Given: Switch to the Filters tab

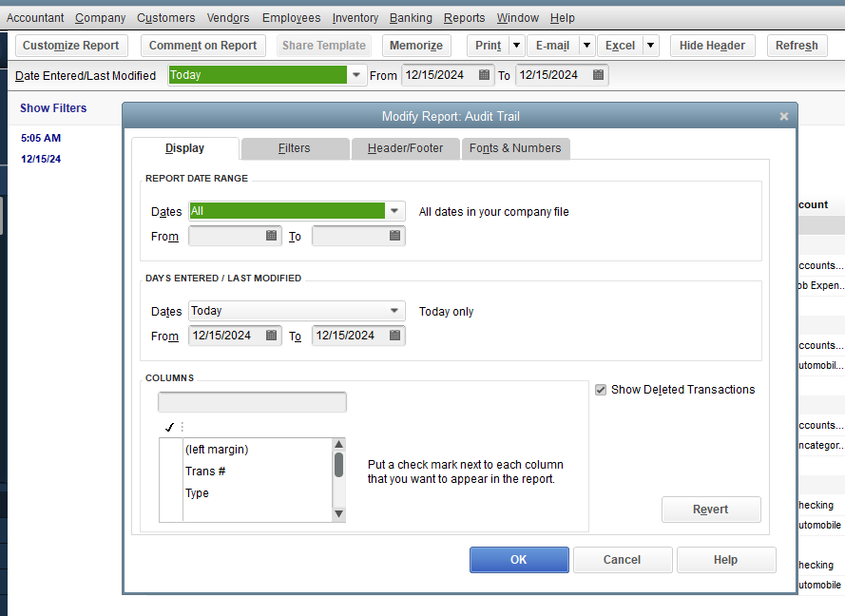Looking at the screenshot, I should click(295, 148).
